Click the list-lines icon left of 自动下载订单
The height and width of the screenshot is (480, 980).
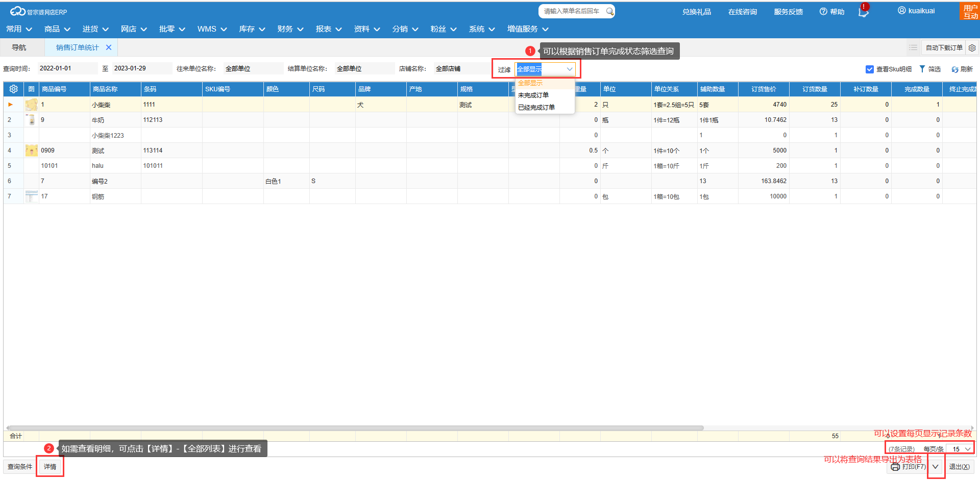[x=913, y=48]
